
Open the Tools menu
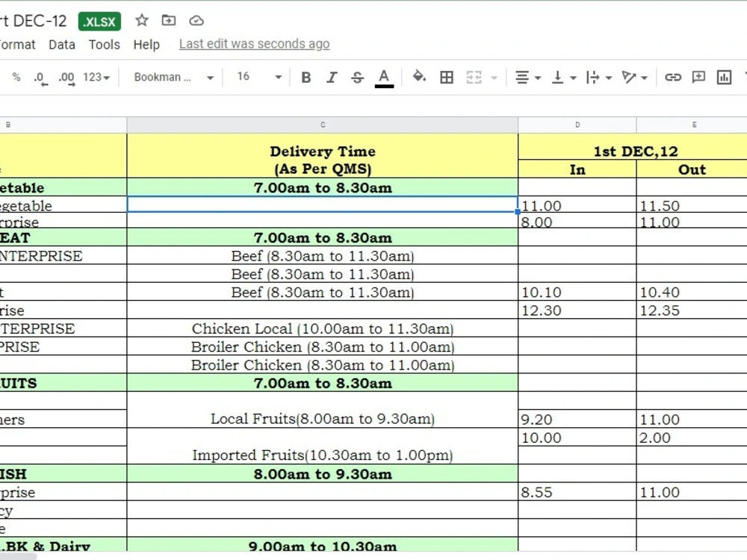click(105, 44)
